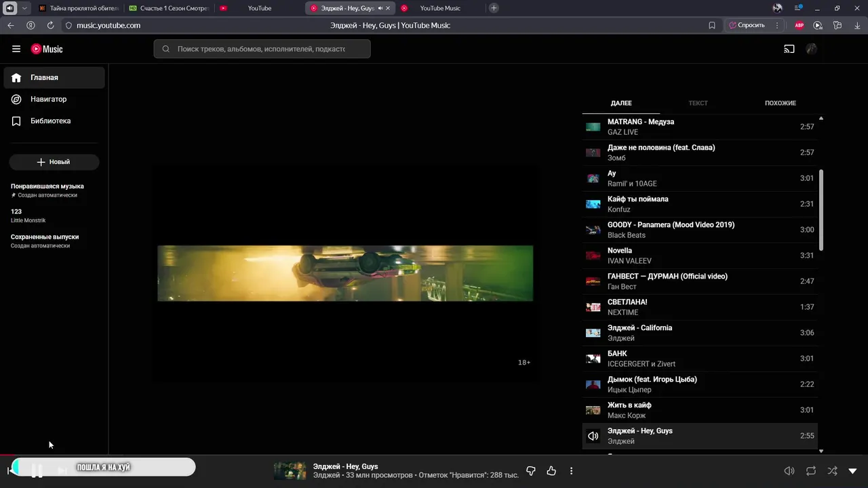Click the red playback progress bar
This screenshot has height=488, width=868.
click(7, 455)
